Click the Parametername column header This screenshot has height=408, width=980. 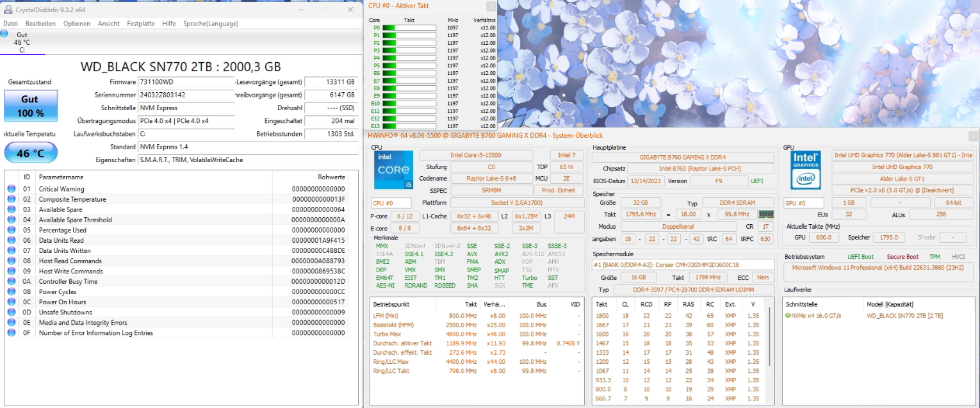pyautogui.click(x=154, y=177)
